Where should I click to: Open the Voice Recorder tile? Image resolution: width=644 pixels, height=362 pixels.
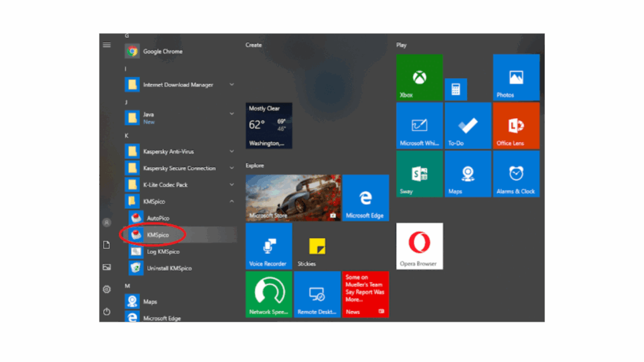269,246
